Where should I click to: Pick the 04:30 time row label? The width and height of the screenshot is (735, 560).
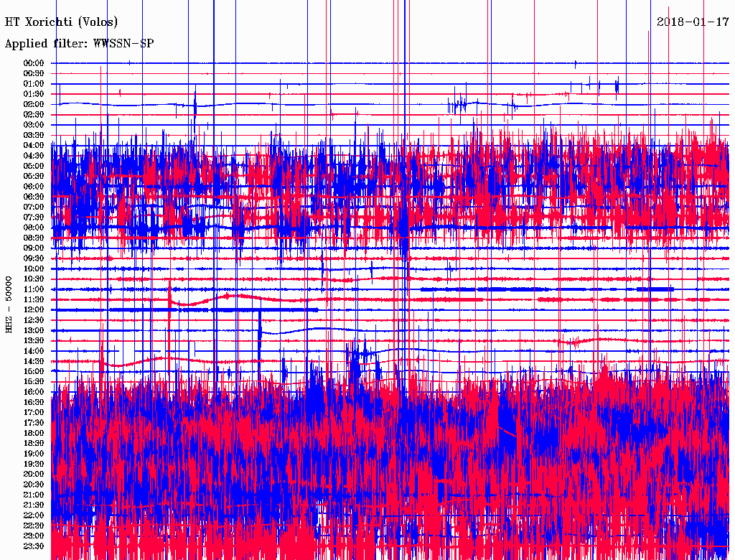click(34, 156)
